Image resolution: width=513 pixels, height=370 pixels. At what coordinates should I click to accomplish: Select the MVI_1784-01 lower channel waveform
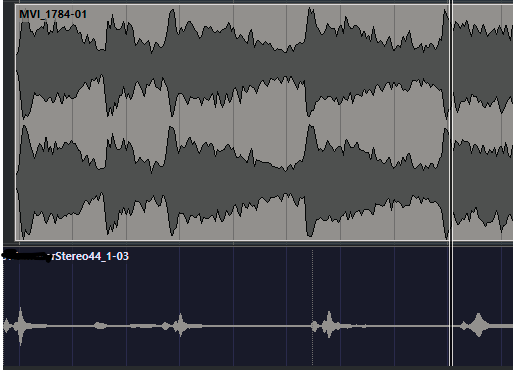232,182
